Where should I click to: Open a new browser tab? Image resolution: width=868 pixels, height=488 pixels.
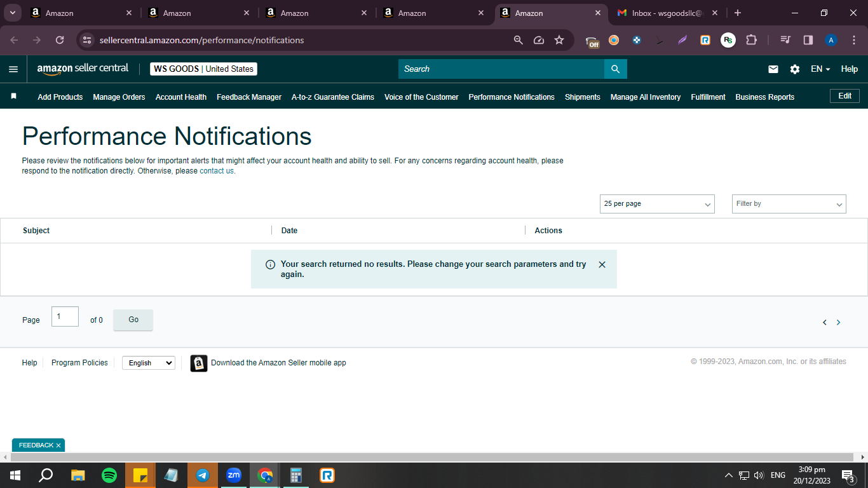coord(738,13)
